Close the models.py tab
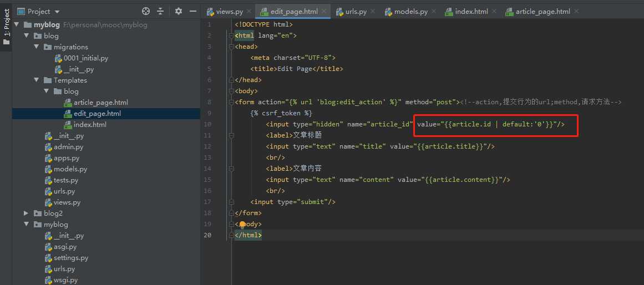The image size is (644, 285). [433, 12]
